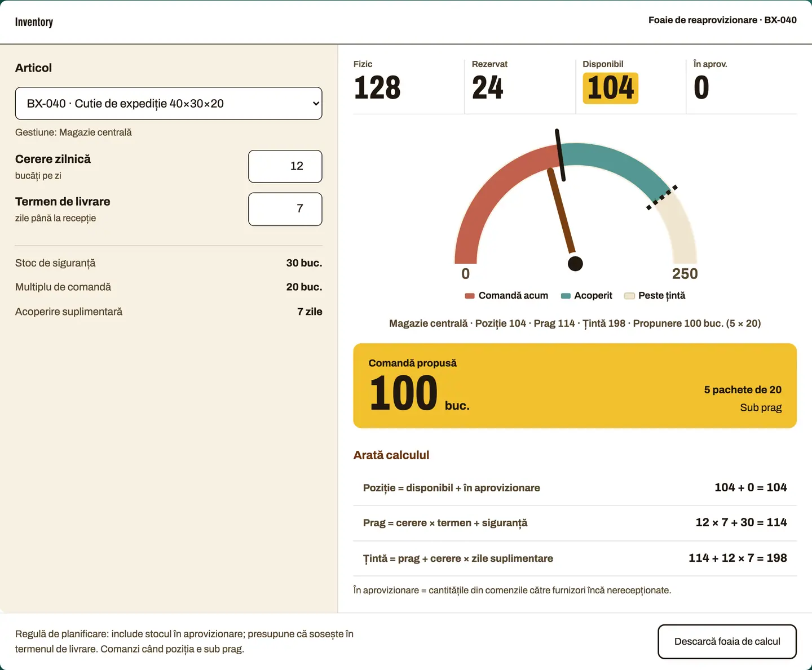Open the Articol dropdown BX-040
Image resolution: width=812 pixels, height=670 pixels.
pyautogui.click(x=169, y=103)
